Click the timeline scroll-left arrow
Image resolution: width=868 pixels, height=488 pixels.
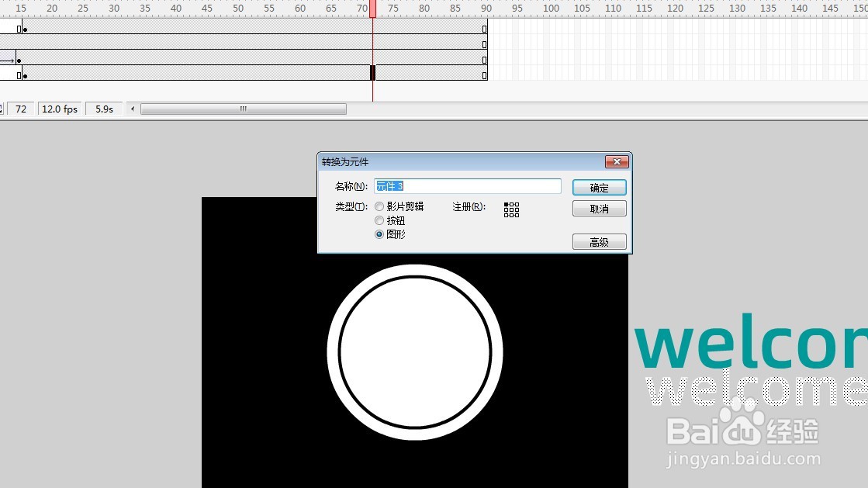133,109
